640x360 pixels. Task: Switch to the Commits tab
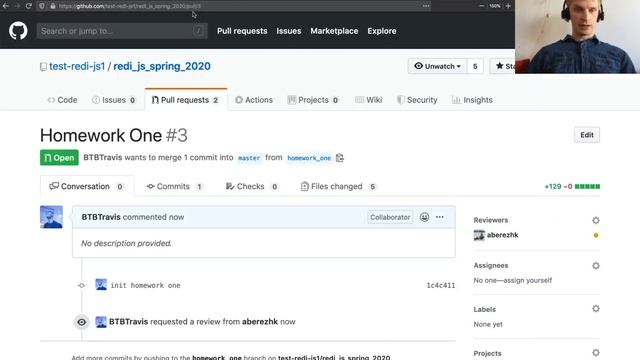point(175,187)
